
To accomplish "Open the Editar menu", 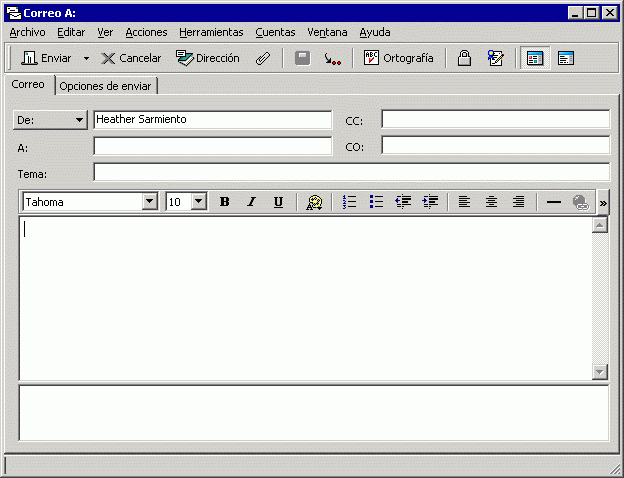I will tap(71, 32).
